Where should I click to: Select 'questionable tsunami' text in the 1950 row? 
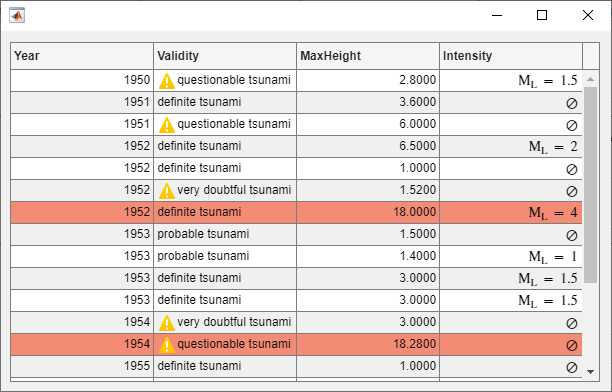[234, 80]
